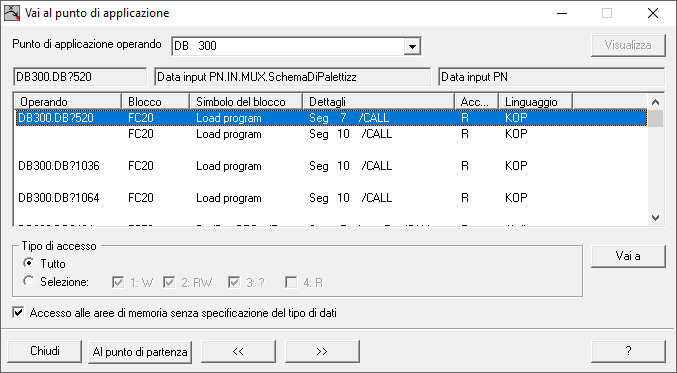
Task: Click FC20 cell in DB300.DB?1036 row
Action: (141, 166)
